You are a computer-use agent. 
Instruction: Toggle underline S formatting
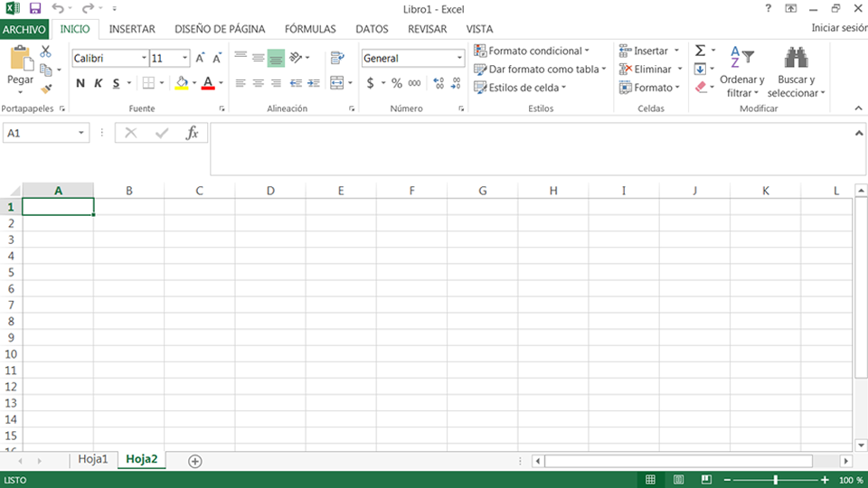[116, 83]
